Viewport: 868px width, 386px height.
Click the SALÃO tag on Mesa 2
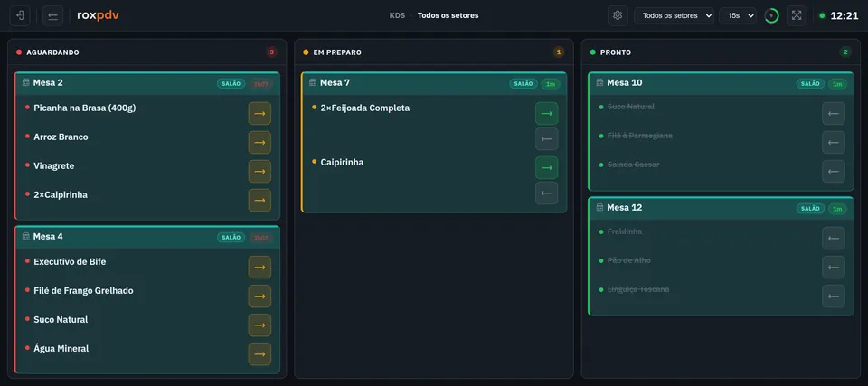(x=231, y=84)
